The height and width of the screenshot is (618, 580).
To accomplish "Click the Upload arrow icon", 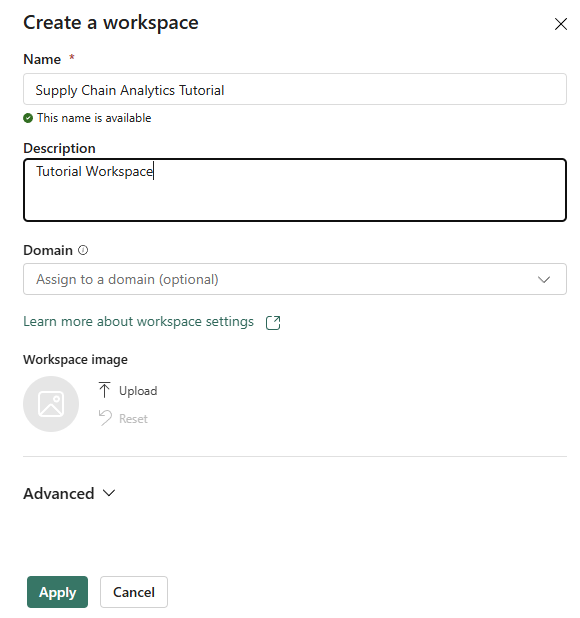I will coord(104,390).
